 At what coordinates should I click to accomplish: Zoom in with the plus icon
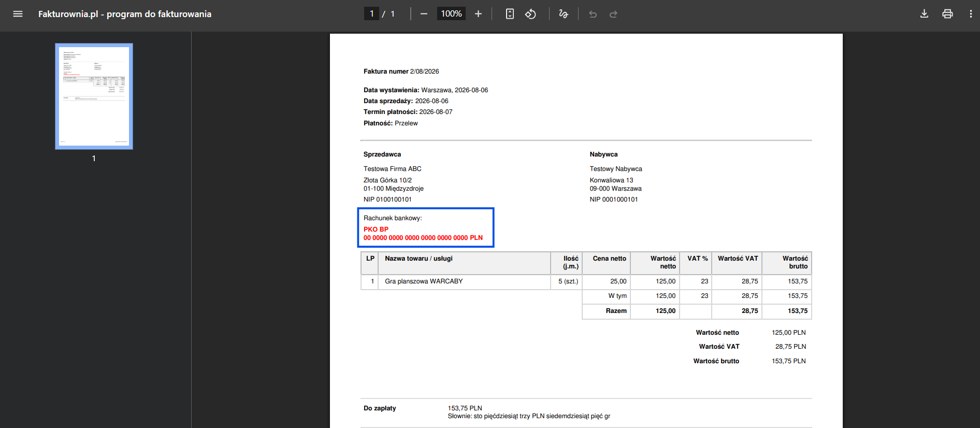(478, 14)
